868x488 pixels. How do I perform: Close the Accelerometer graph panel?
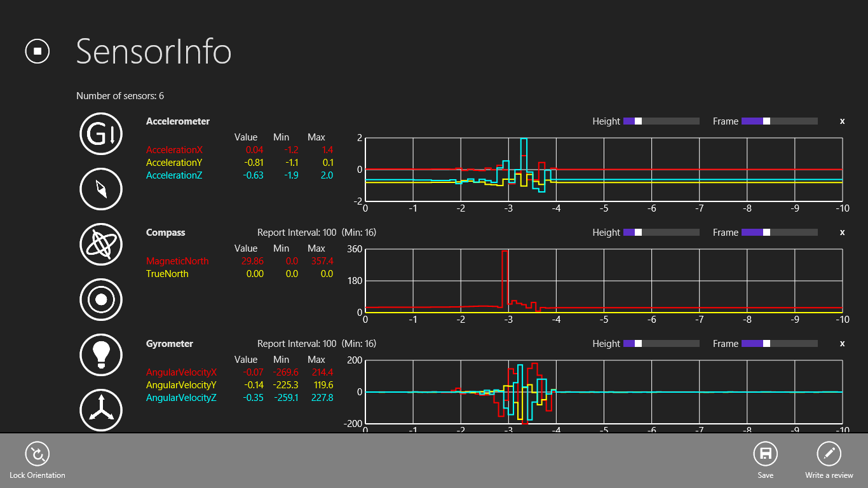(x=842, y=121)
